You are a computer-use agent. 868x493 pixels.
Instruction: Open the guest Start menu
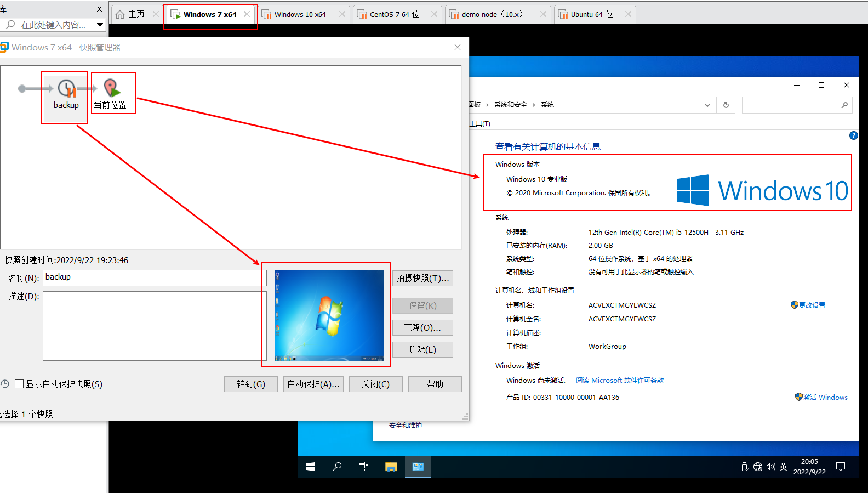(311, 467)
